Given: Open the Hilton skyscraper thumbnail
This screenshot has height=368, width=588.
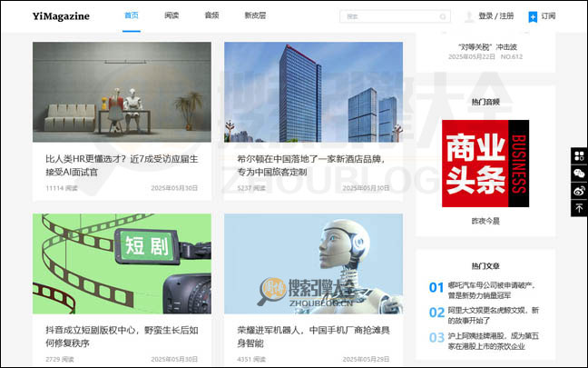Looking at the screenshot, I should 313,92.
